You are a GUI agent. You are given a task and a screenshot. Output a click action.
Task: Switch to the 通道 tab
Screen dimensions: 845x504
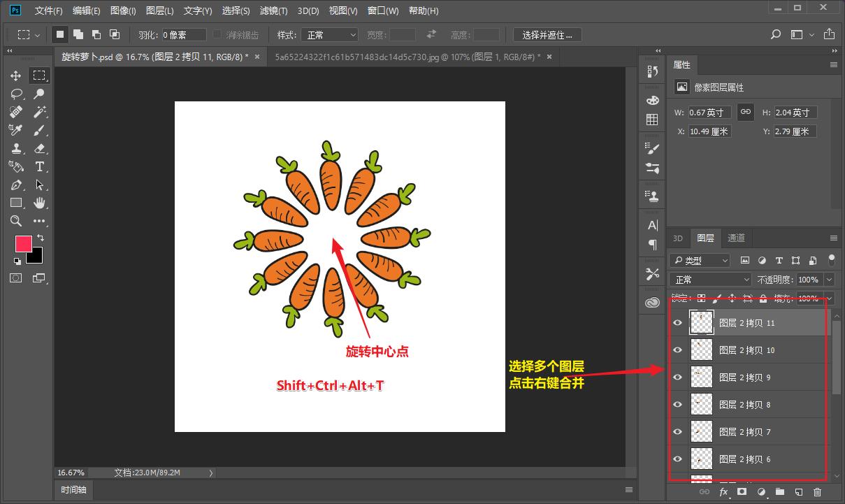pos(736,238)
